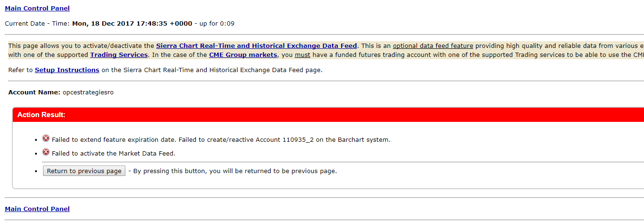Image resolution: width=644 pixels, height=221 pixels.
Task: Click the Failed to activate the Market Data Feed message
Action: coord(114,153)
